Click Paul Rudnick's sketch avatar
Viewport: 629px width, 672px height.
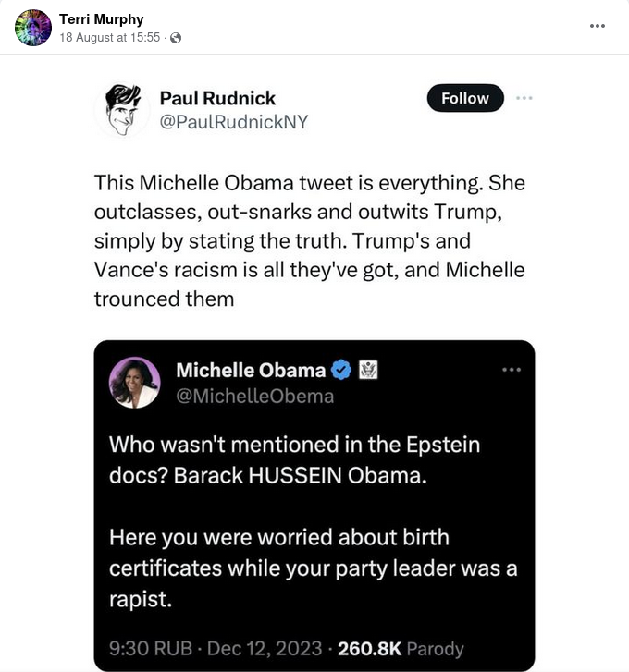122,109
